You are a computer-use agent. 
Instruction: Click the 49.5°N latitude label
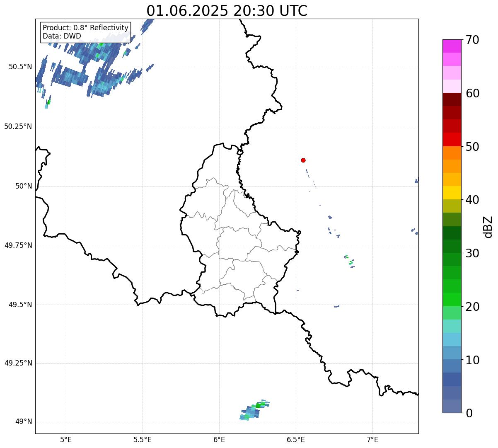(x=20, y=305)
